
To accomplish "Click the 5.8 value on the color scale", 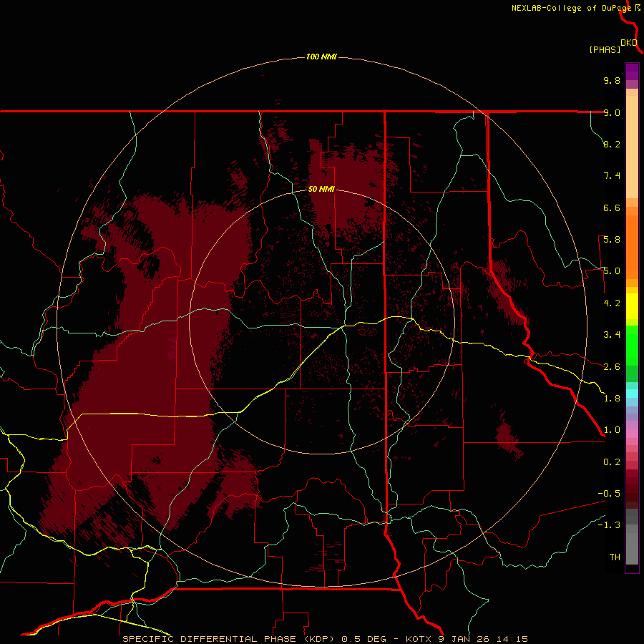I will coord(612,240).
